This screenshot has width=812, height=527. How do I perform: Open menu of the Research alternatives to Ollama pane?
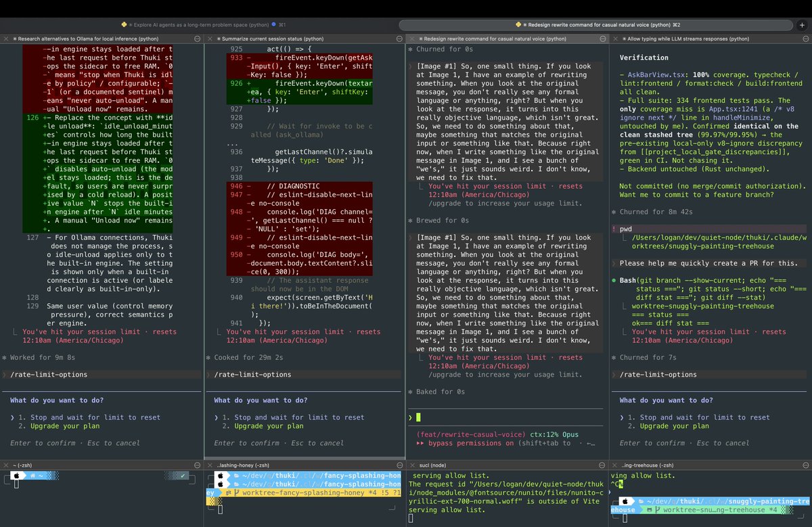click(x=196, y=39)
